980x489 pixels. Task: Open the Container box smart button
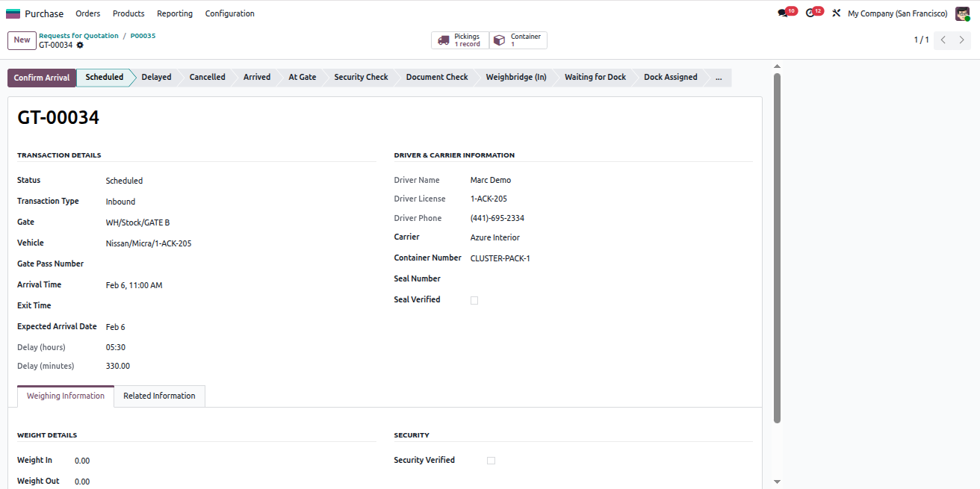click(518, 40)
